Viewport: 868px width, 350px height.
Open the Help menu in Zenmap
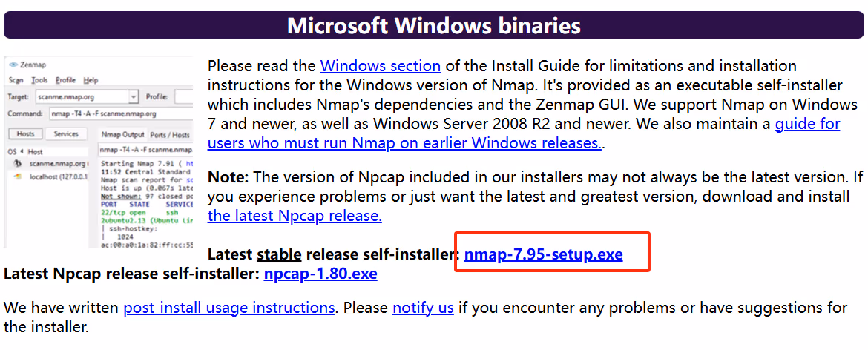pyautogui.click(x=91, y=80)
